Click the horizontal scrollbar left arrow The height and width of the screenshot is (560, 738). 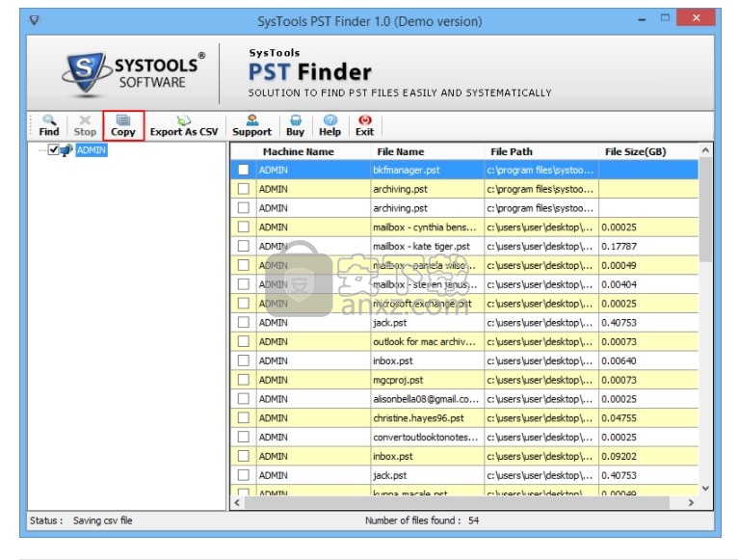point(237,502)
